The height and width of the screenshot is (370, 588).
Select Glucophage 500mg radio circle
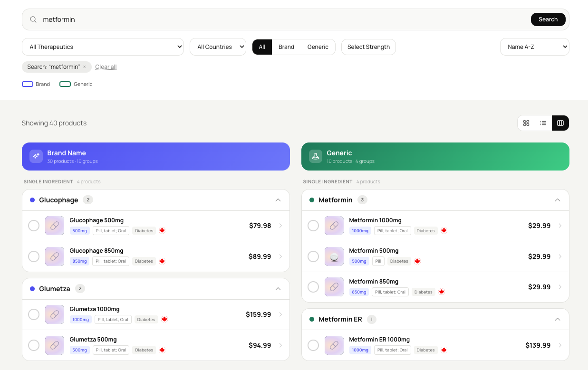click(34, 226)
